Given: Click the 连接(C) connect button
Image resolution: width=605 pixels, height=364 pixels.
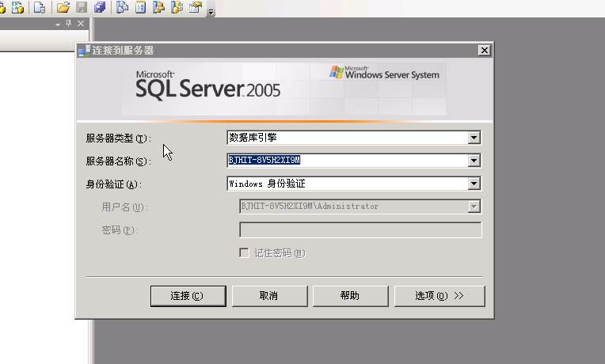Looking at the screenshot, I should pos(188,296).
